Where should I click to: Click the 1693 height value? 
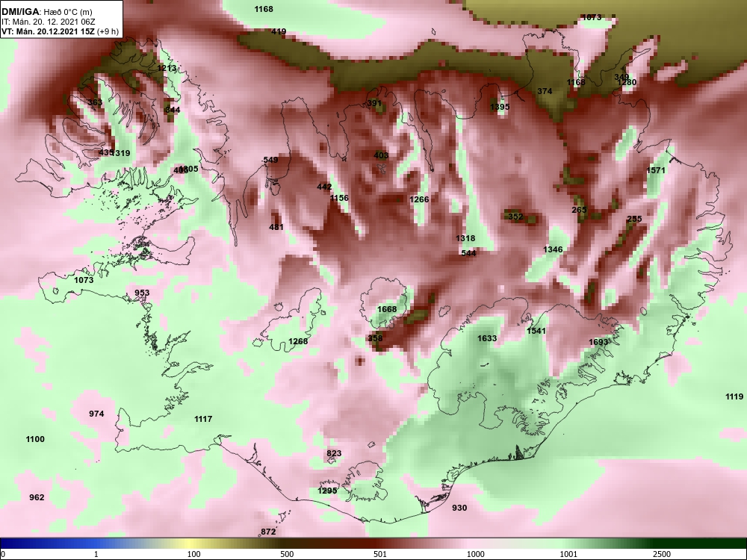tap(598, 343)
